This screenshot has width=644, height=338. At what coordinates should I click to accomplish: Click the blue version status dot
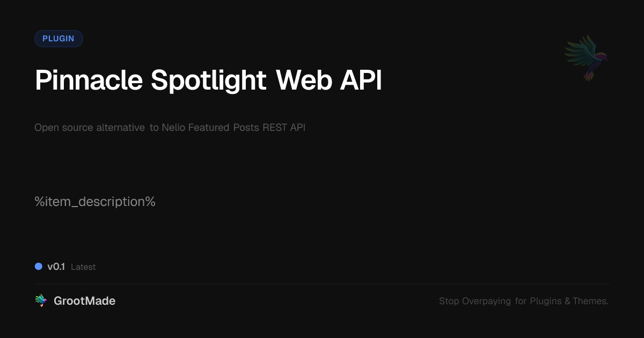click(39, 266)
